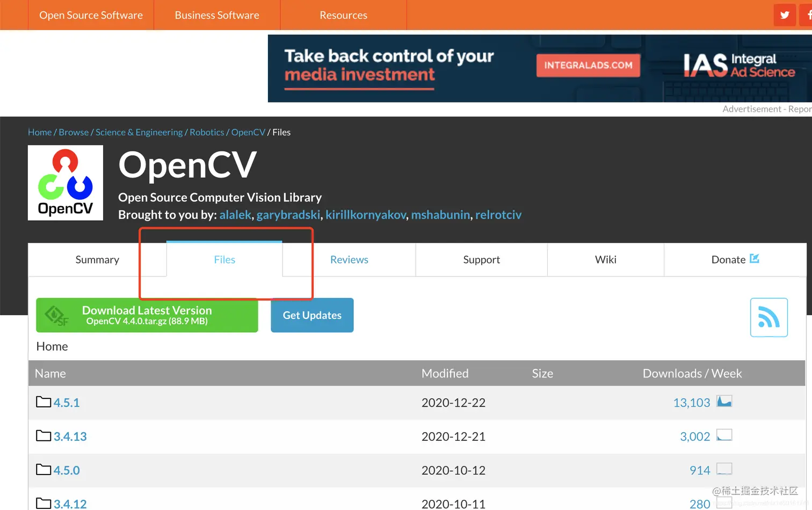This screenshot has height=510, width=812.
Task: Click Download Latest Version green button
Action: point(147,315)
